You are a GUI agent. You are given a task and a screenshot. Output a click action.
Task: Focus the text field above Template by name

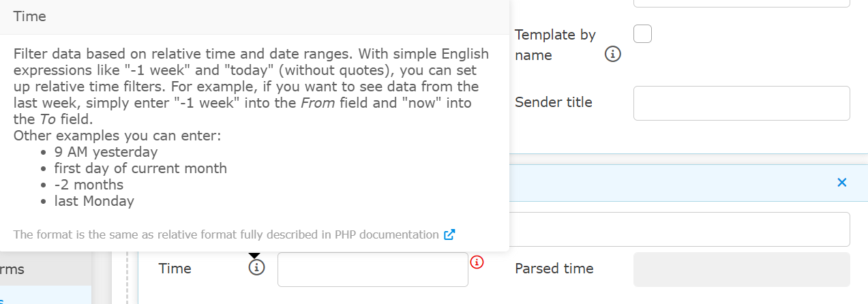(x=741, y=3)
